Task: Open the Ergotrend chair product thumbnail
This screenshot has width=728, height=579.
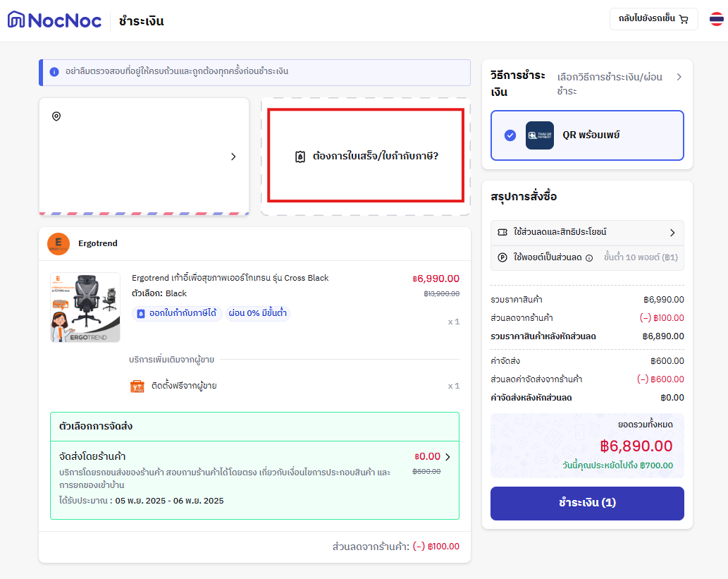Action: pos(85,307)
